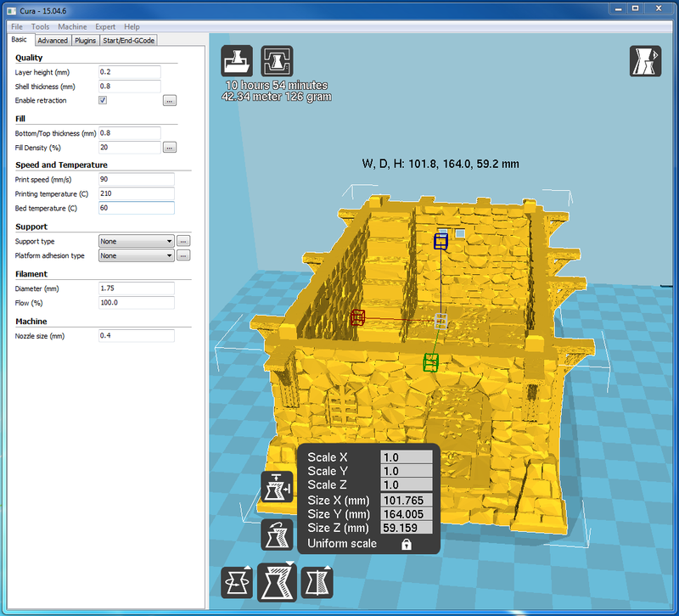Click the Shell thickness input field
Viewport: 679px width, 616px height.
(130, 87)
